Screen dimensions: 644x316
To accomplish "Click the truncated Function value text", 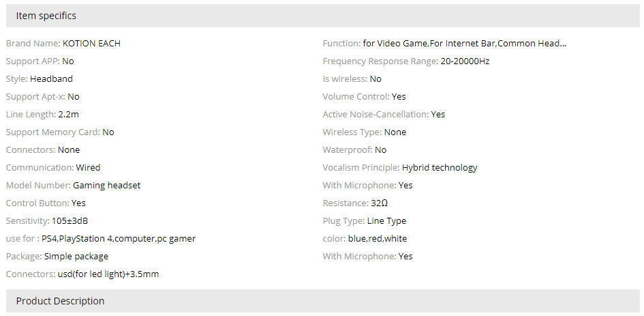I will coord(464,44).
